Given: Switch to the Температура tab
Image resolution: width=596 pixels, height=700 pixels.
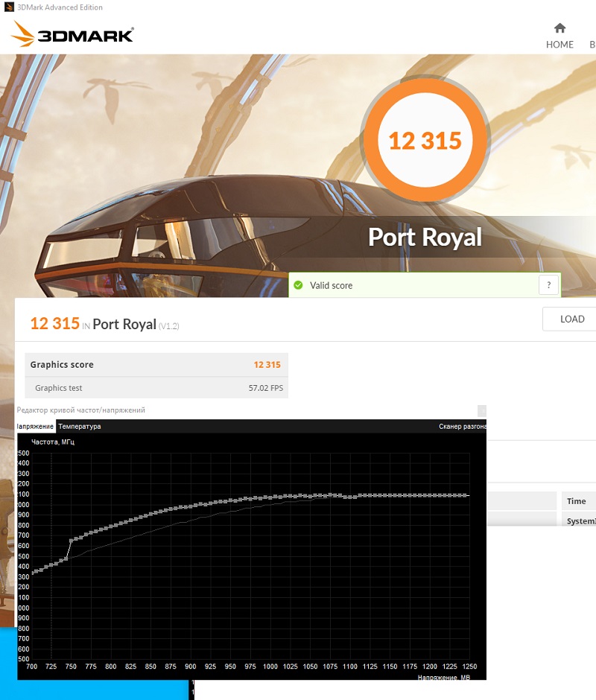Looking at the screenshot, I should [80, 427].
